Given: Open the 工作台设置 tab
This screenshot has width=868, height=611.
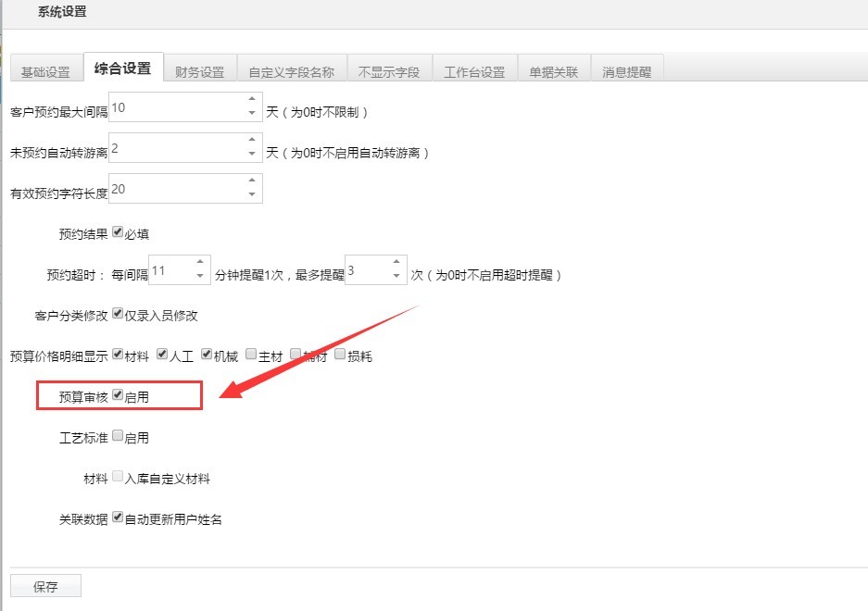Looking at the screenshot, I should click(476, 69).
